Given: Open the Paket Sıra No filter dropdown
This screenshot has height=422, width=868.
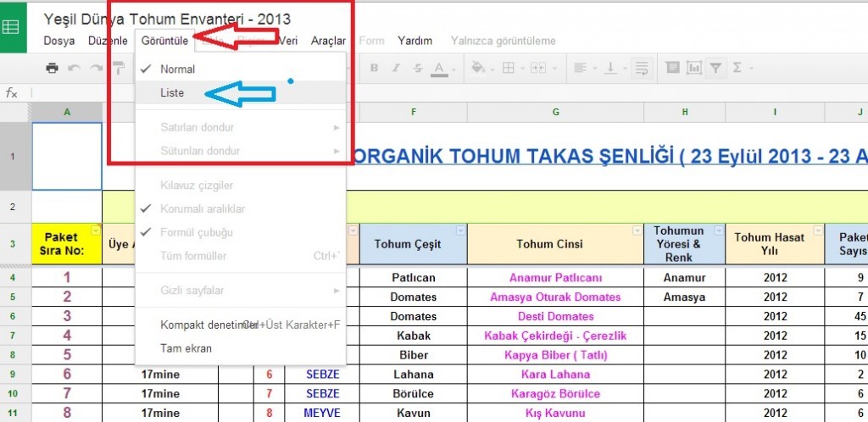Looking at the screenshot, I should tap(95, 230).
